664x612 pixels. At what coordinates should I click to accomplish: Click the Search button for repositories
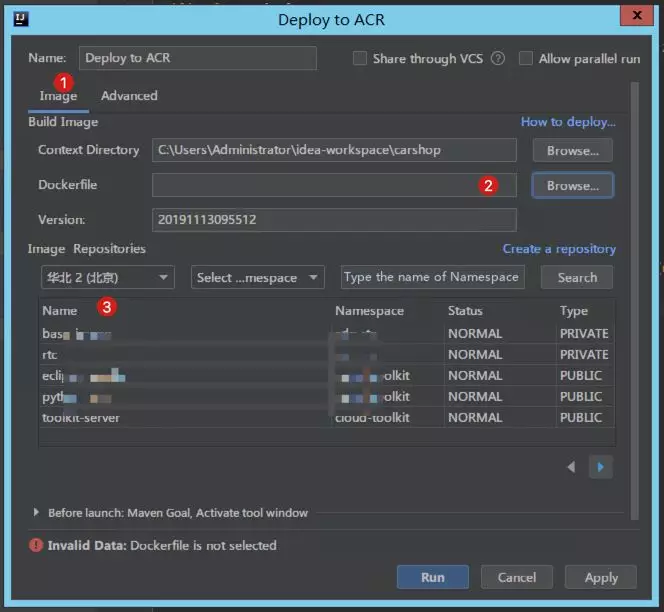(x=577, y=277)
